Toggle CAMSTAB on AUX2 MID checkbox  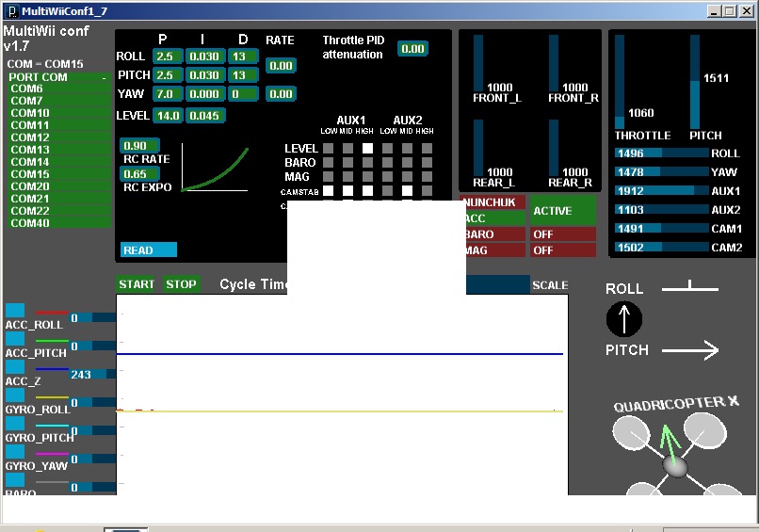pos(407,190)
